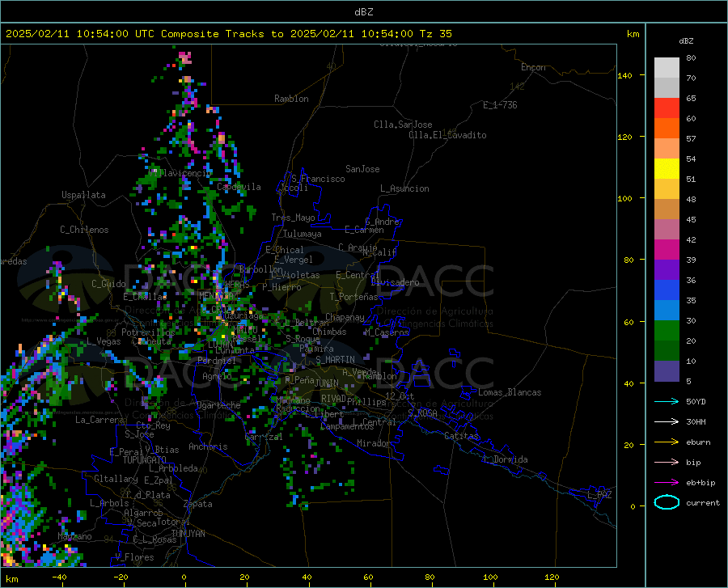Click the cyan 50YD arrow legend icon
This screenshot has height=588, width=728.
click(x=667, y=401)
